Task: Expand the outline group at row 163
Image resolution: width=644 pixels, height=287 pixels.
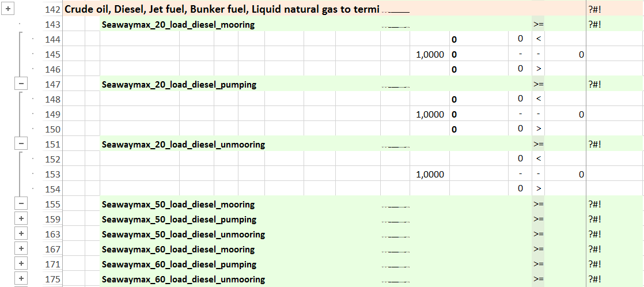Action: coord(21,235)
